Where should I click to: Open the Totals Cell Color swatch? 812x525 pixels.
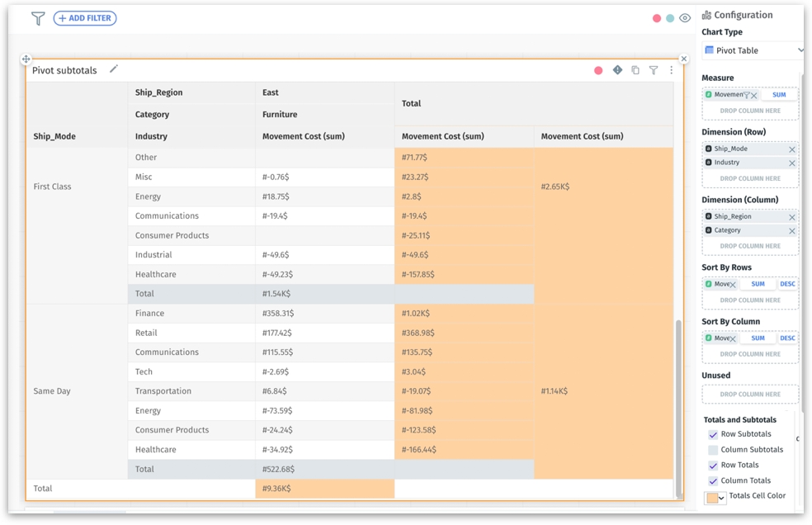[715, 498]
